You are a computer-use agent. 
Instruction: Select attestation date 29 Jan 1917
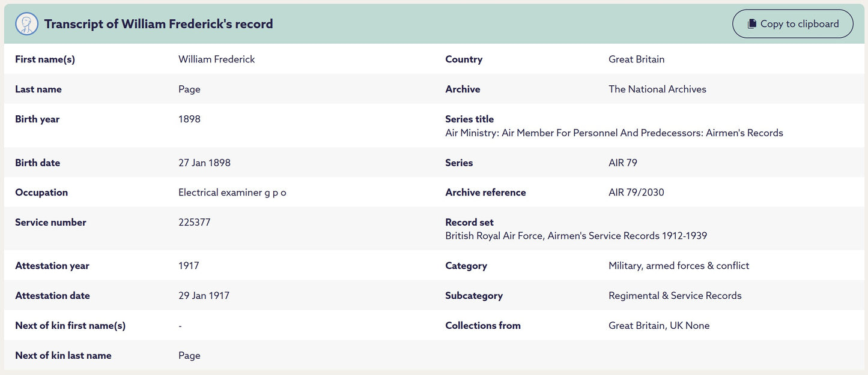click(x=204, y=296)
